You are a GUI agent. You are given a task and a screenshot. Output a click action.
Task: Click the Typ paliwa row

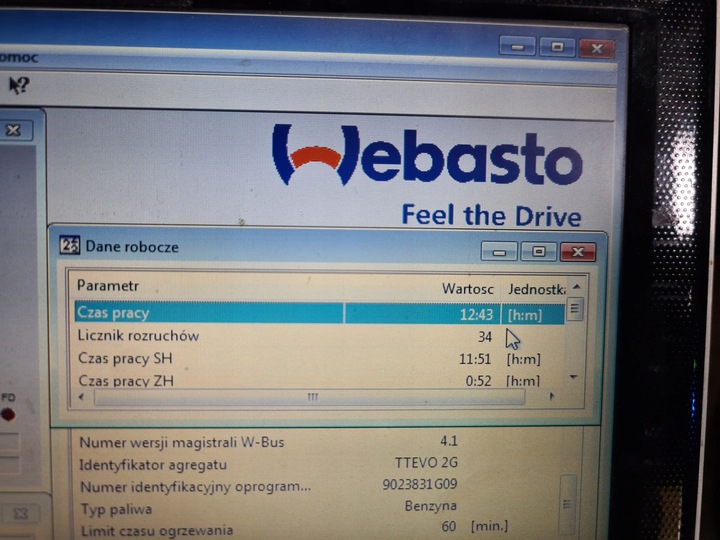(269, 508)
